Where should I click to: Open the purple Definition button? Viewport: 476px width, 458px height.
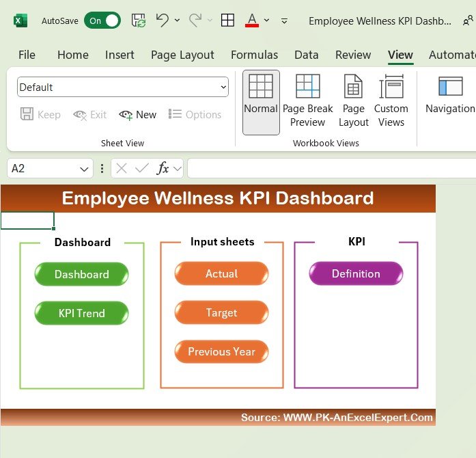coord(356,273)
